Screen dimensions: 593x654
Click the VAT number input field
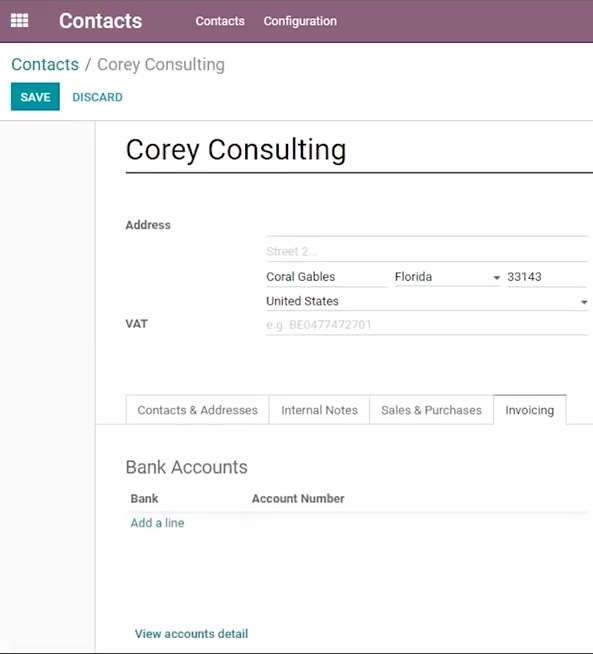pos(427,324)
